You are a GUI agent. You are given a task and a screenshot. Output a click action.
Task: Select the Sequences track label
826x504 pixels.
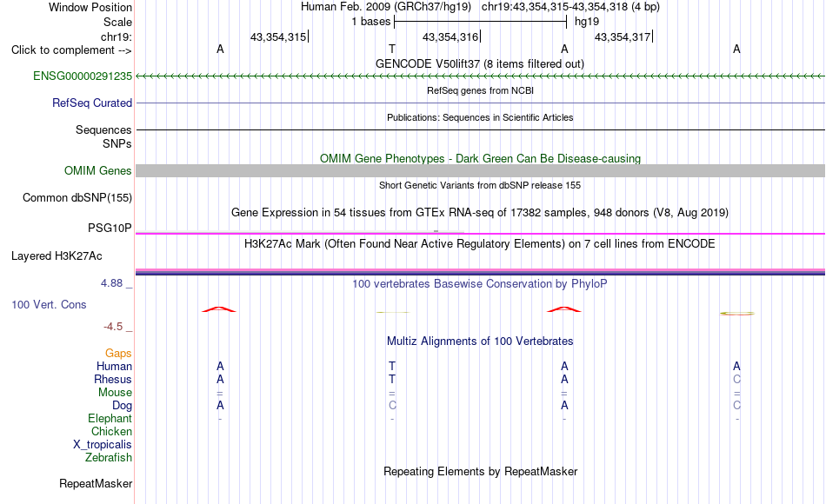pyautogui.click(x=103, y=129)
